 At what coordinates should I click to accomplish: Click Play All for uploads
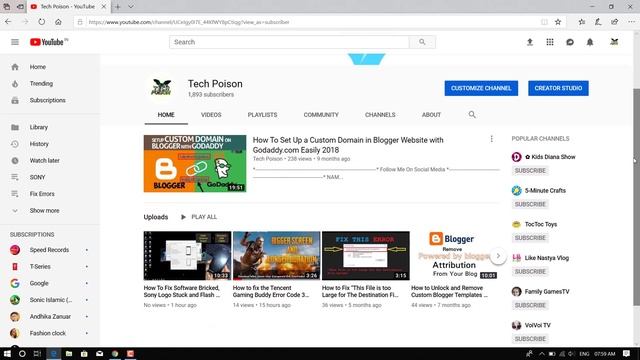click(x=199, y=217)
